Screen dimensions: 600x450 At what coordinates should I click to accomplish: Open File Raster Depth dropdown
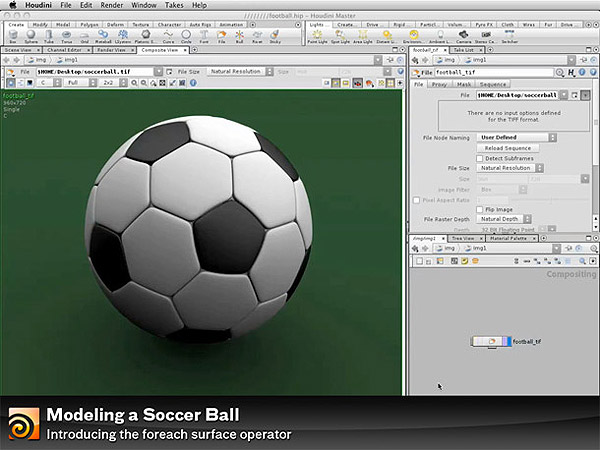click(x=504, y=219)
